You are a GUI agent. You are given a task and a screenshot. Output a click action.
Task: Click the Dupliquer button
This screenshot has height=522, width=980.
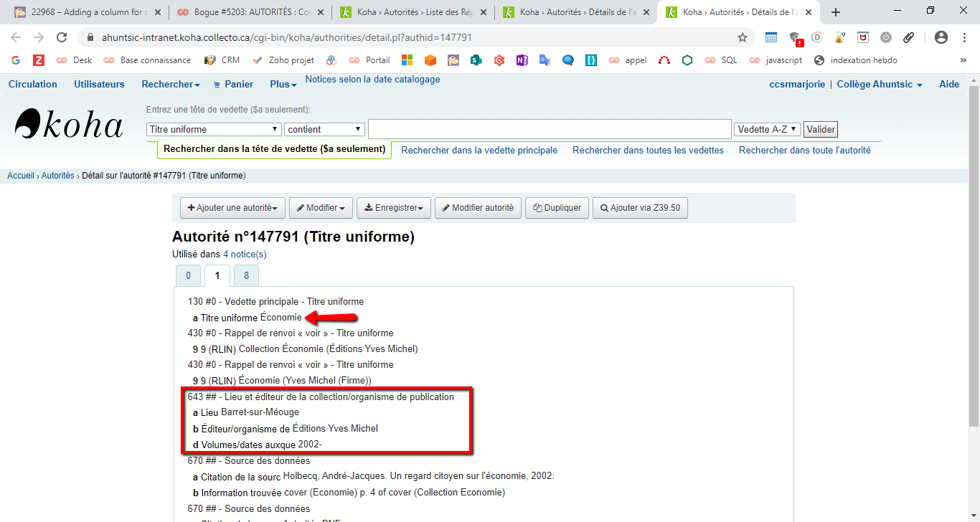[557, 208]
